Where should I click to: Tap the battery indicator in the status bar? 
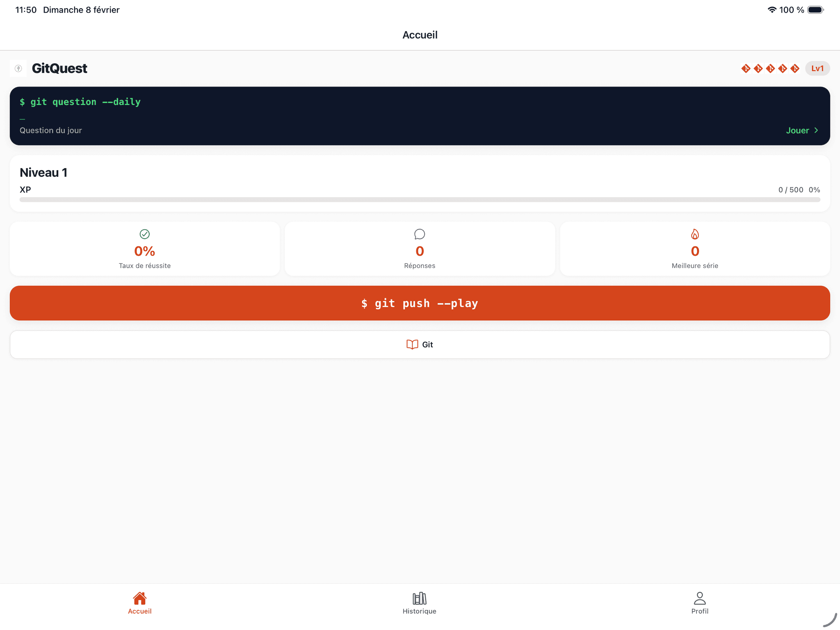click(x=815, y=9)
